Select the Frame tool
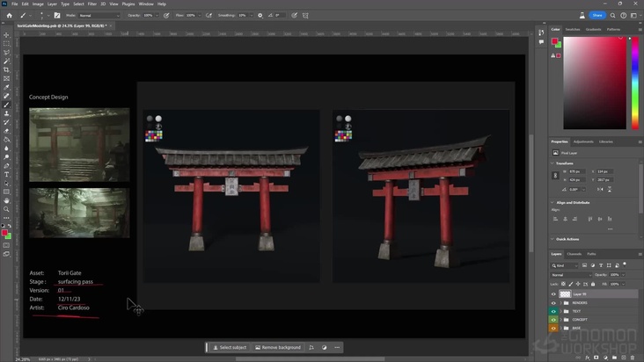Viewport: 644px width, 362px height. [x=6, y=78]
